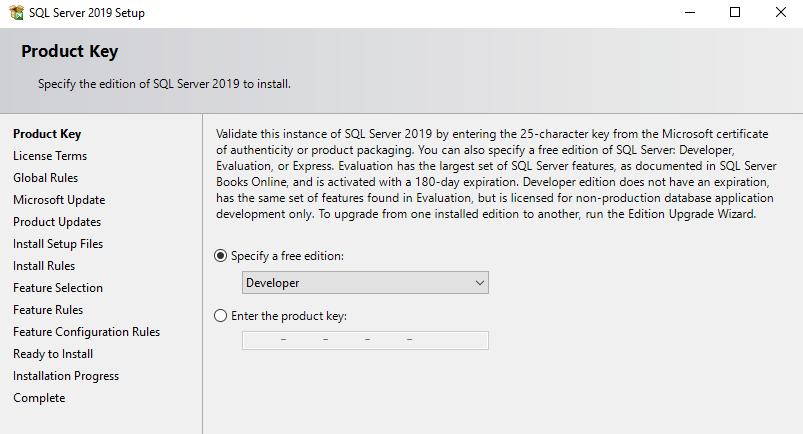Select the 'Specify a free edition' radio button

[x=221, y=256]
